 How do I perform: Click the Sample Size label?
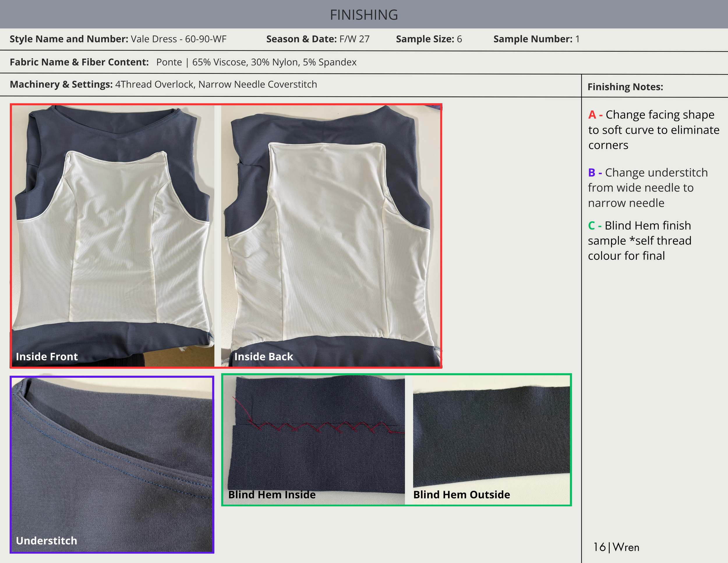pyautogui.click(x=425, y=39)
